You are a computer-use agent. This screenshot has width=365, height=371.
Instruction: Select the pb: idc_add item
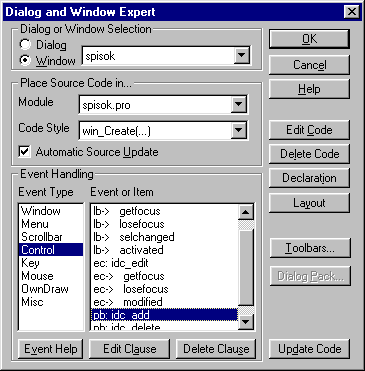[x=164, y=315]
